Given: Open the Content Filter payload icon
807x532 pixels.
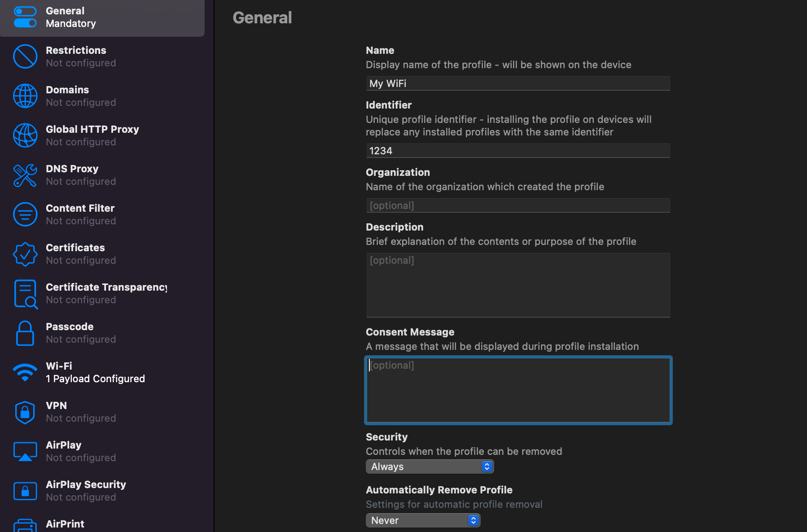Looking at the screenshot, I should 25,214.
